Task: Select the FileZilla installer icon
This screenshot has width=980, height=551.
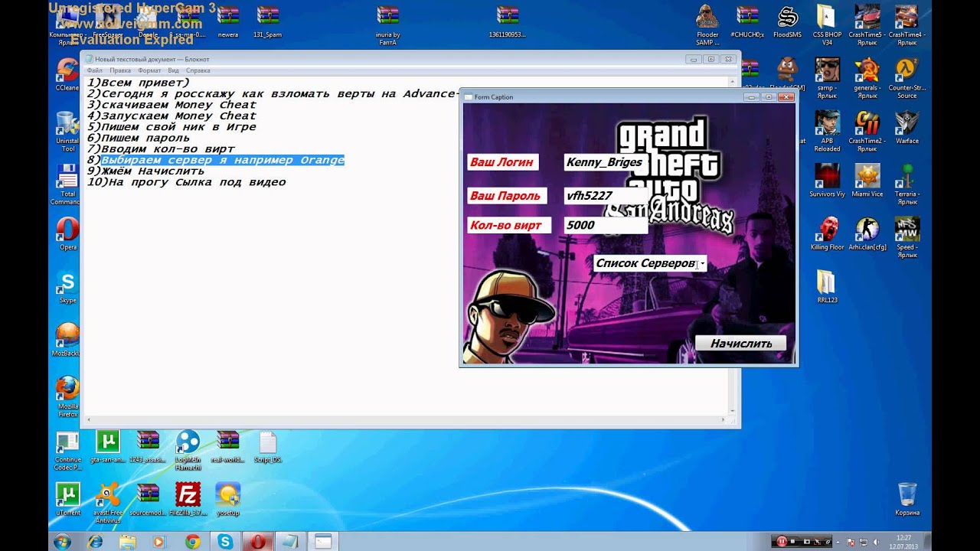Action: point(188,499)
